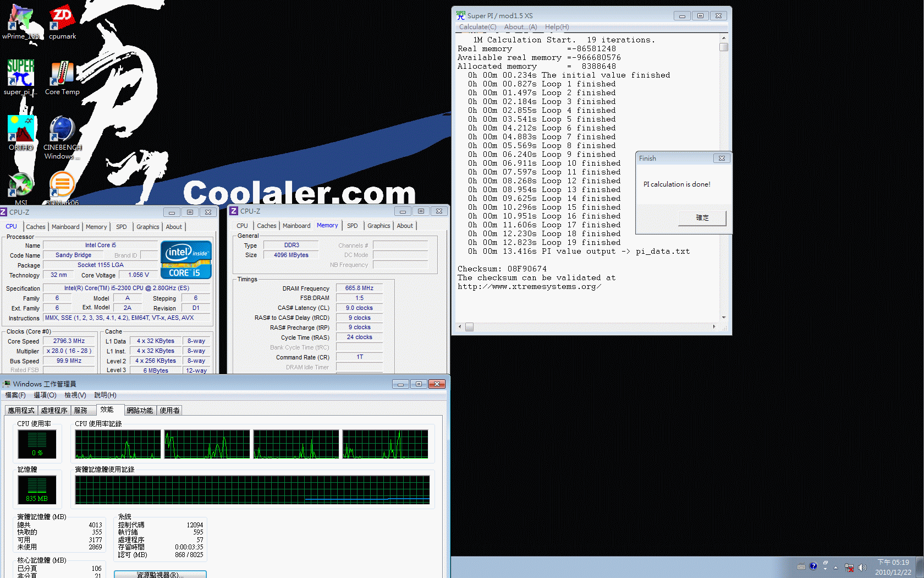Minimize the Task Manager window
Image resolution: width=924 pixels, height=578 pixels.
(x=400, y=384)
